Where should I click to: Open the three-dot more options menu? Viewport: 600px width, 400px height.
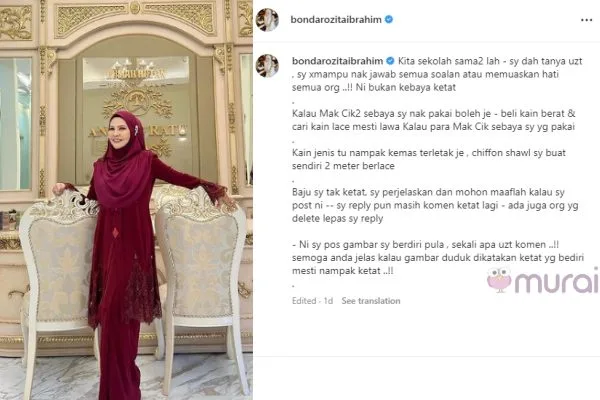pos(586,20)
